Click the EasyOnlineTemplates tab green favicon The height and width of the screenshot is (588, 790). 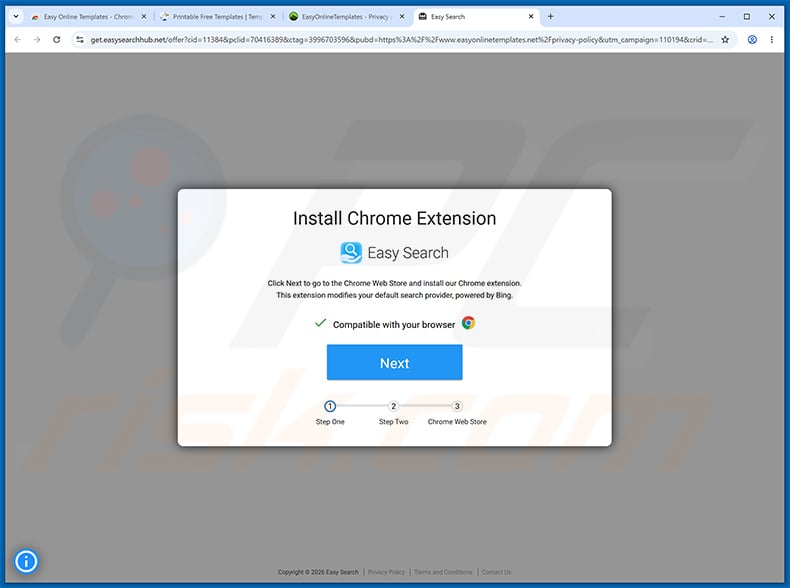[293, 17]
